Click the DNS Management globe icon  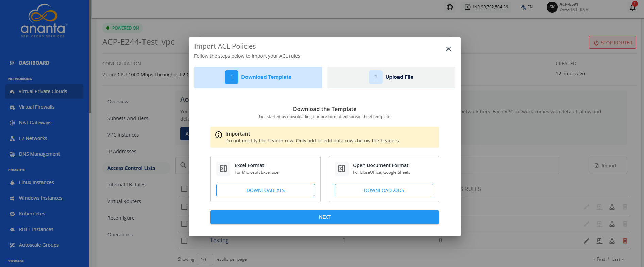click(12, 154)
